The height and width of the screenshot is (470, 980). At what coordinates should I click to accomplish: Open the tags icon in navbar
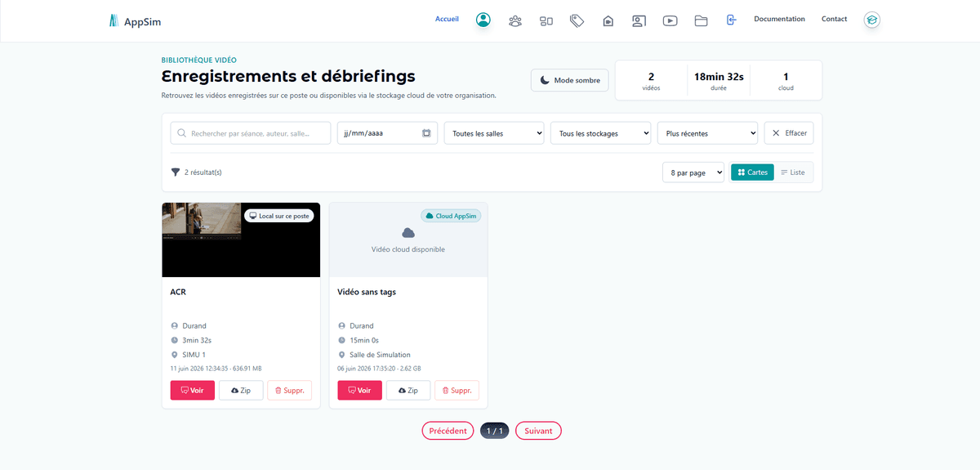(x=577, y=20)
